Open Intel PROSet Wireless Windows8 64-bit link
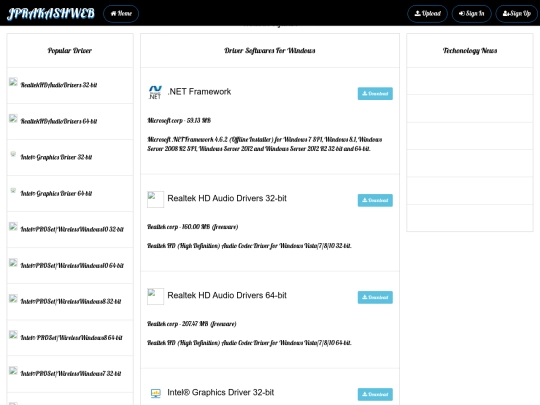This screenshot has height=405, width=540. [71, 338]
